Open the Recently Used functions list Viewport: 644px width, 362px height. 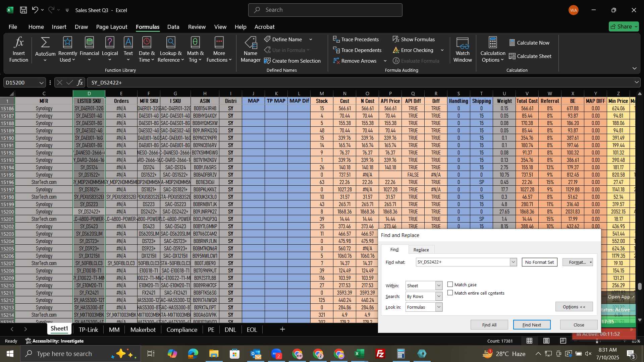(67, 50)
